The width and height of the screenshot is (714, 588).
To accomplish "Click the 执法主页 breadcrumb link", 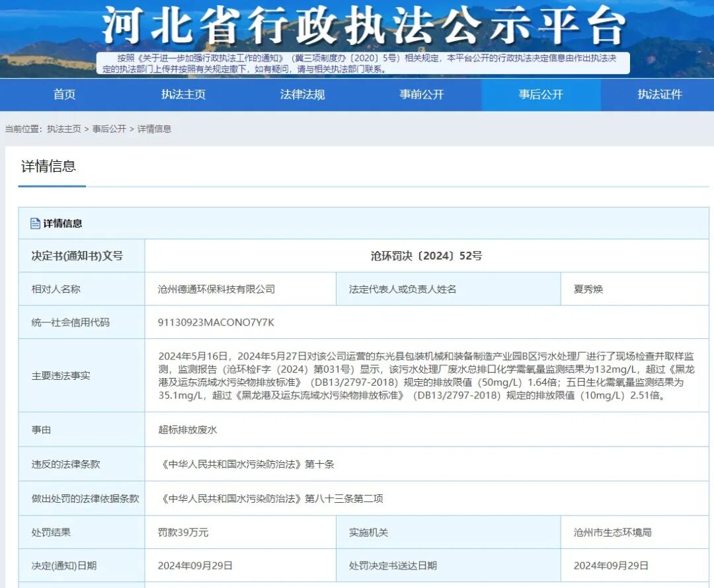I will [63, 129].
